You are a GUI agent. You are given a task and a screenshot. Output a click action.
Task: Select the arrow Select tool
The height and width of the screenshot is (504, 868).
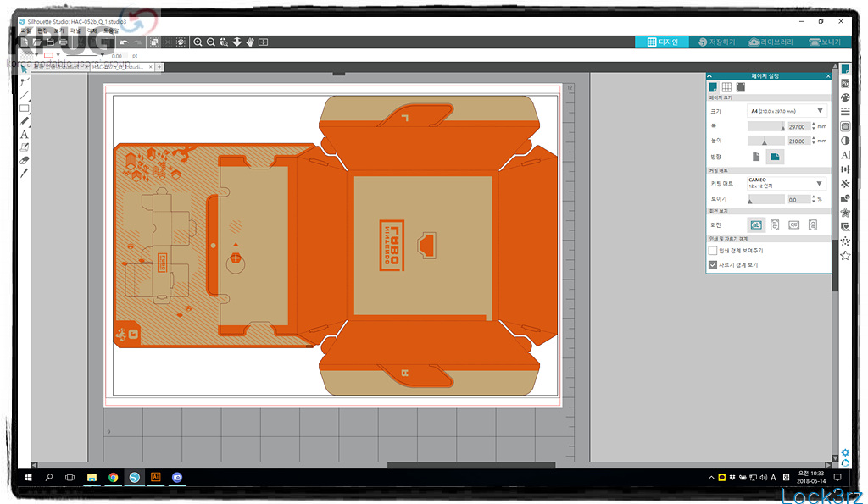[x=24, y=69]
